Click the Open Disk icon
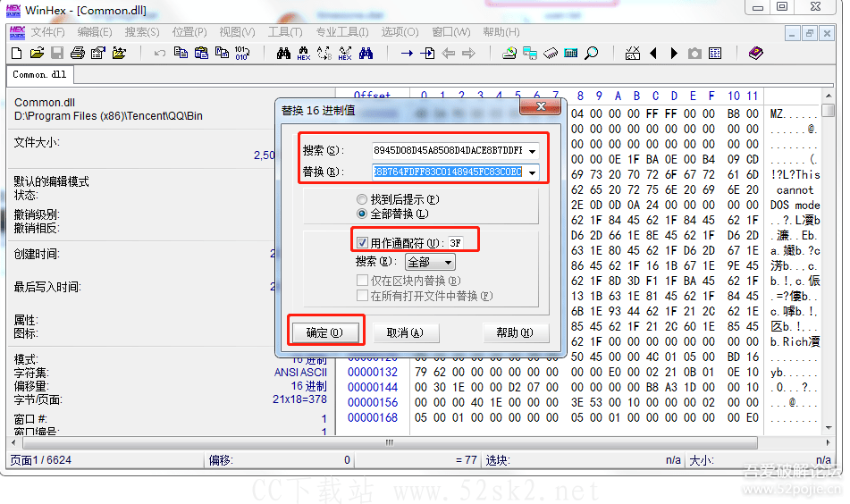This screenshot has height=504, width=850. pos(509,53)
